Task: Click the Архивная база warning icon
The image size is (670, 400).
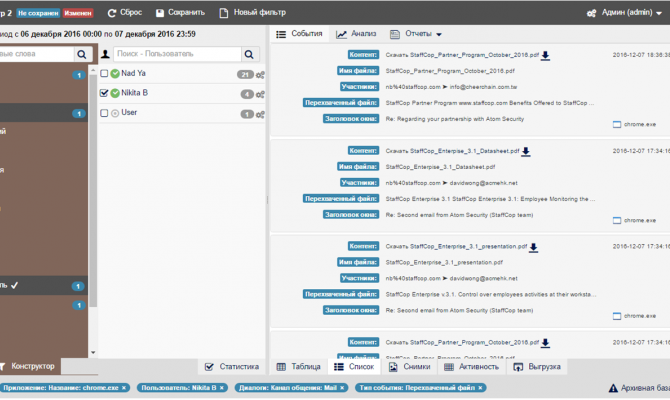Action: 613,388
